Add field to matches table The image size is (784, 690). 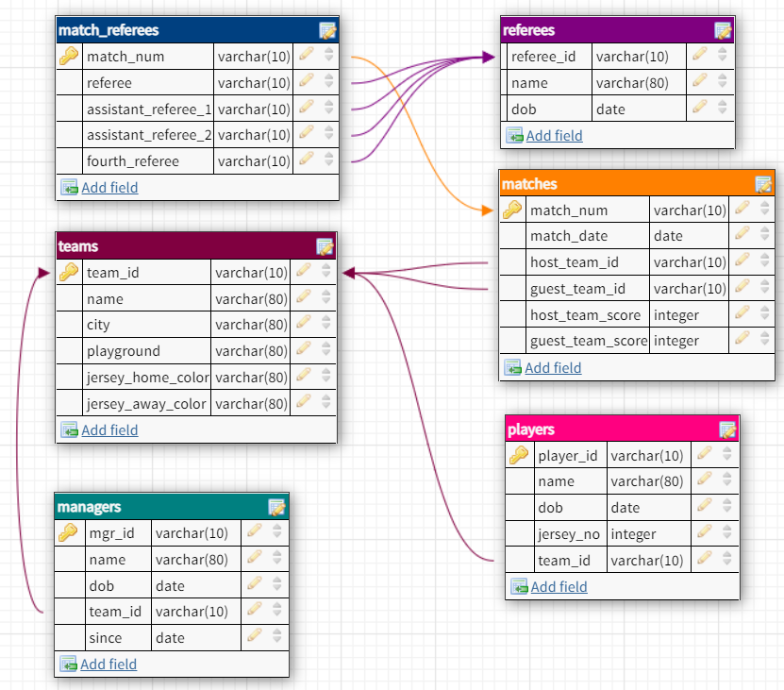553,368
